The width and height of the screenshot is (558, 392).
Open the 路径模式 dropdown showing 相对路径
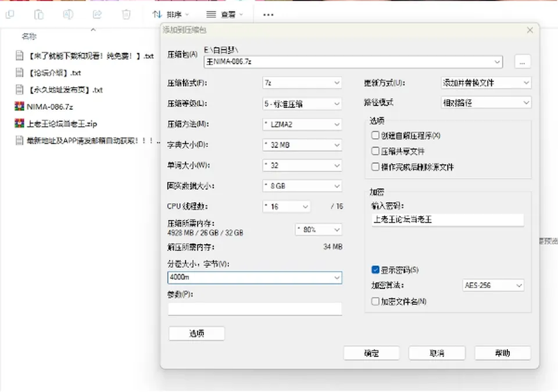coord(486,103)
